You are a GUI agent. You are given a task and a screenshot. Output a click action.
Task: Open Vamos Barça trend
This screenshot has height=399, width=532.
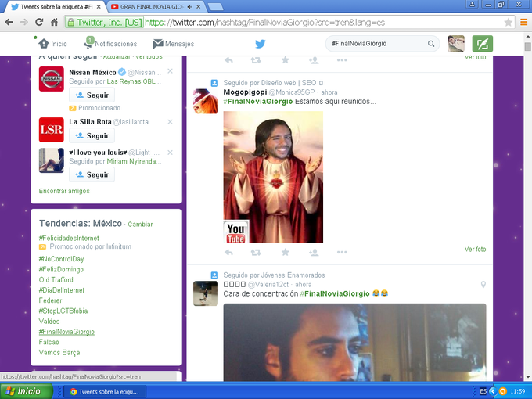click(59, 353)
